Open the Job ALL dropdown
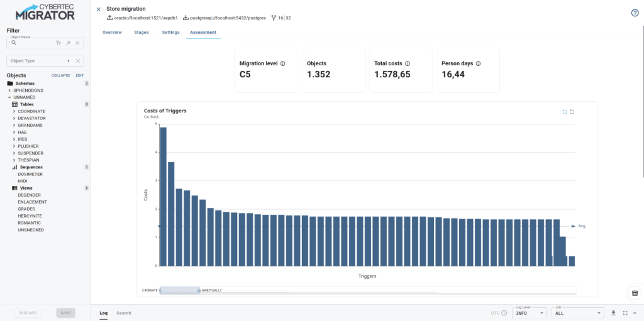 pos(577,313)
